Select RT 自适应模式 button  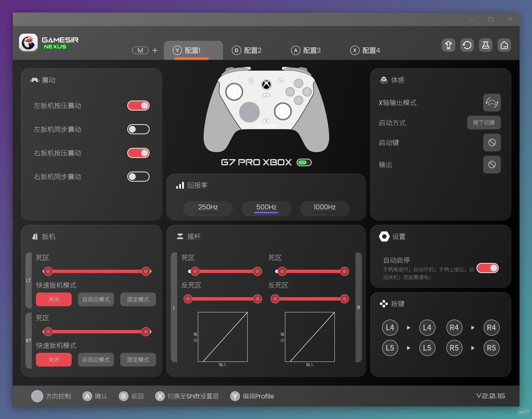click(x=96, y=360)
